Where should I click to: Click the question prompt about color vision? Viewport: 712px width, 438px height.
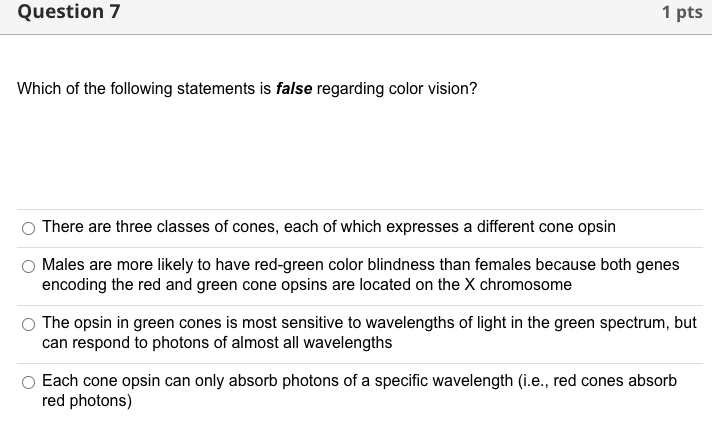coord(247,89)
